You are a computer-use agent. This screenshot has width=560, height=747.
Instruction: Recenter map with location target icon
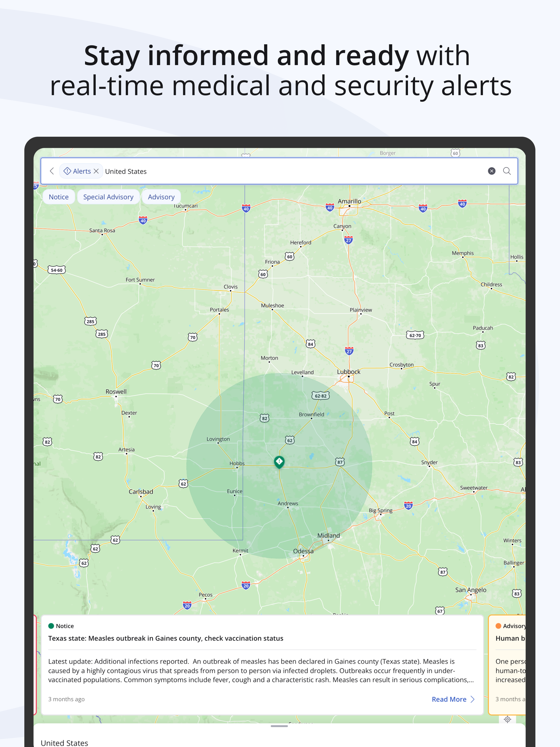(x=507, y=719)
